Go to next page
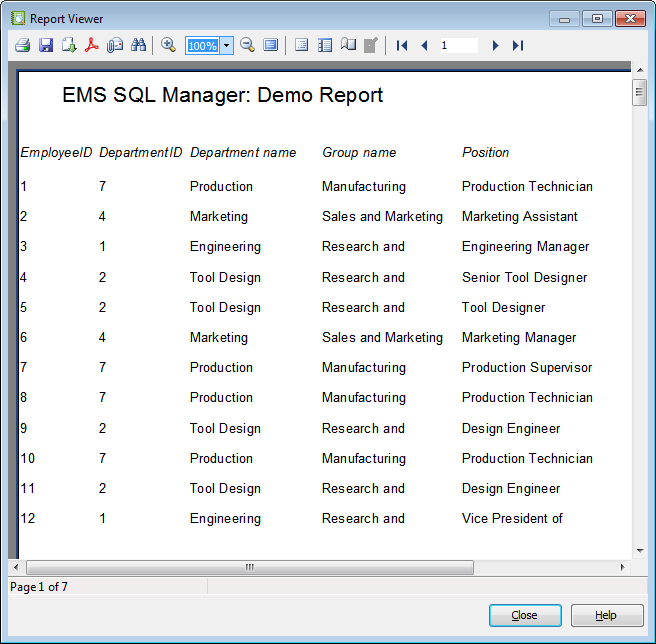This screenshot has width=656, height=644. (x=495, y=45)
